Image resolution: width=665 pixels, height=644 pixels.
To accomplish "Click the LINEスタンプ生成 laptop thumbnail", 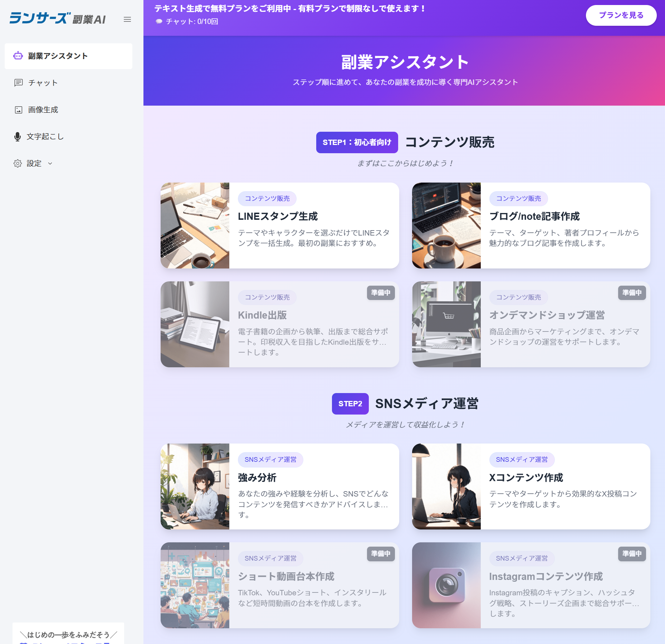I will (195, 226).
